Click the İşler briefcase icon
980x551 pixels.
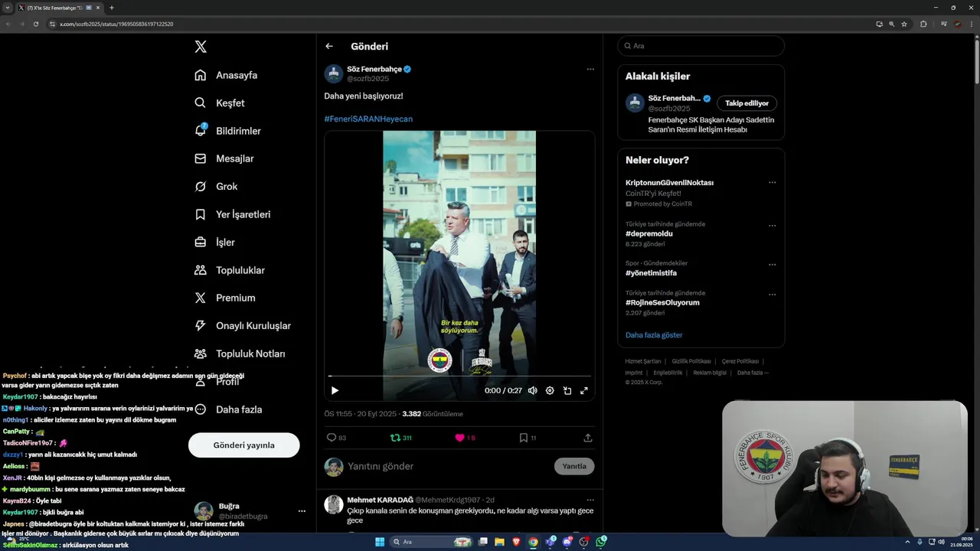[x=201, y=243]
